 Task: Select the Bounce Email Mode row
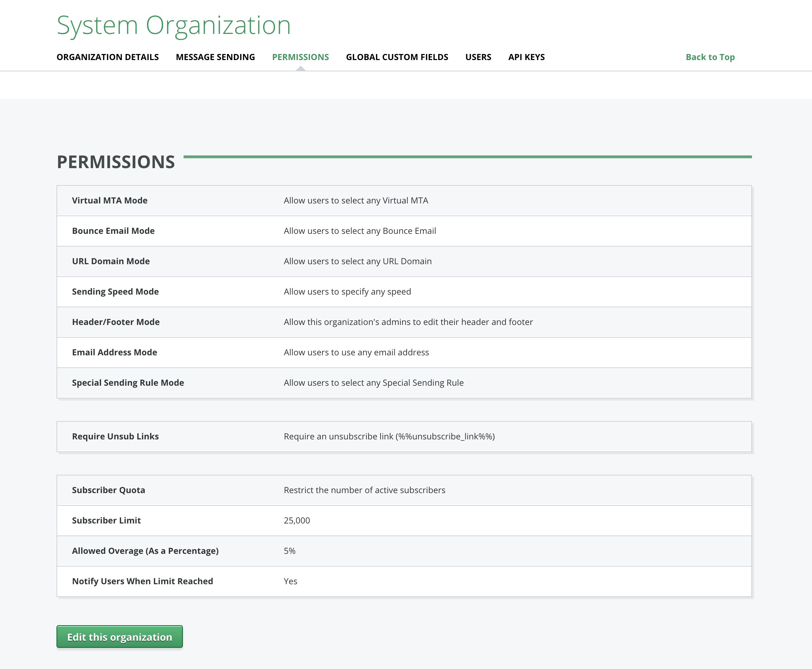(x=113, y=231)
